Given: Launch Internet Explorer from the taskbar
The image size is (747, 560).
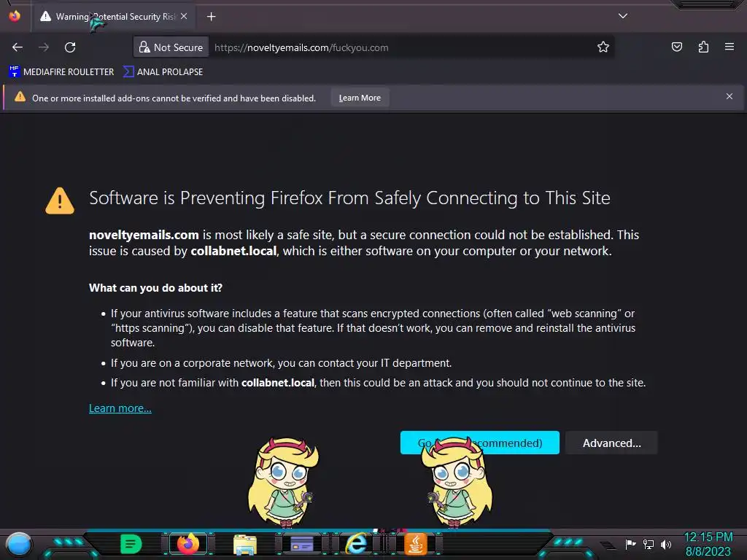Looking at the screenshot, I should point(356,544).
